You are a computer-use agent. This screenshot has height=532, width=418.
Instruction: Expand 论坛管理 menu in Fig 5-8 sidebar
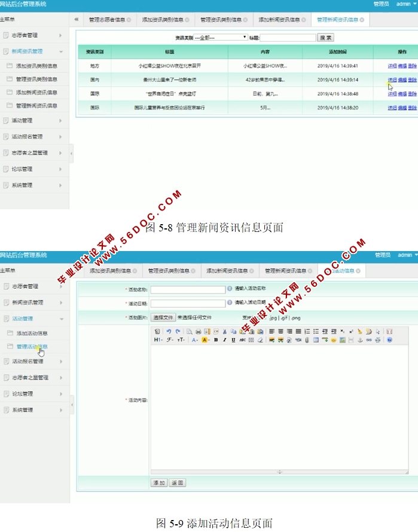click(33, 169)
